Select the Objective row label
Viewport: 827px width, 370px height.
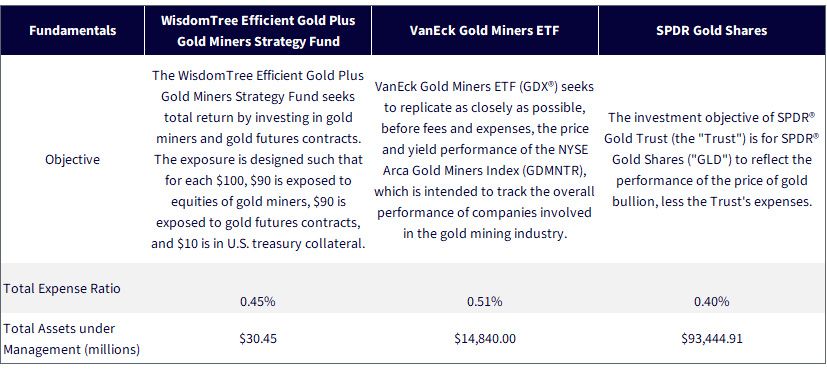[73, 159]
